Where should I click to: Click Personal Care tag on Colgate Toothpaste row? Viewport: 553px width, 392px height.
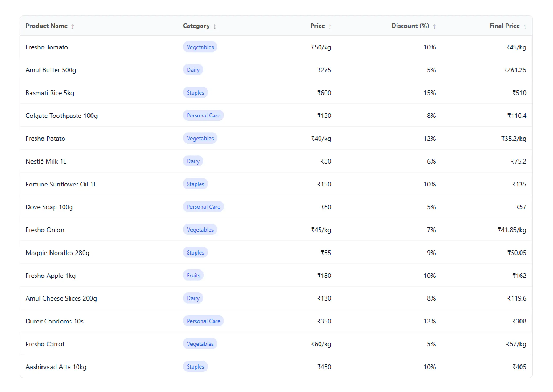(x=203, y=116)
